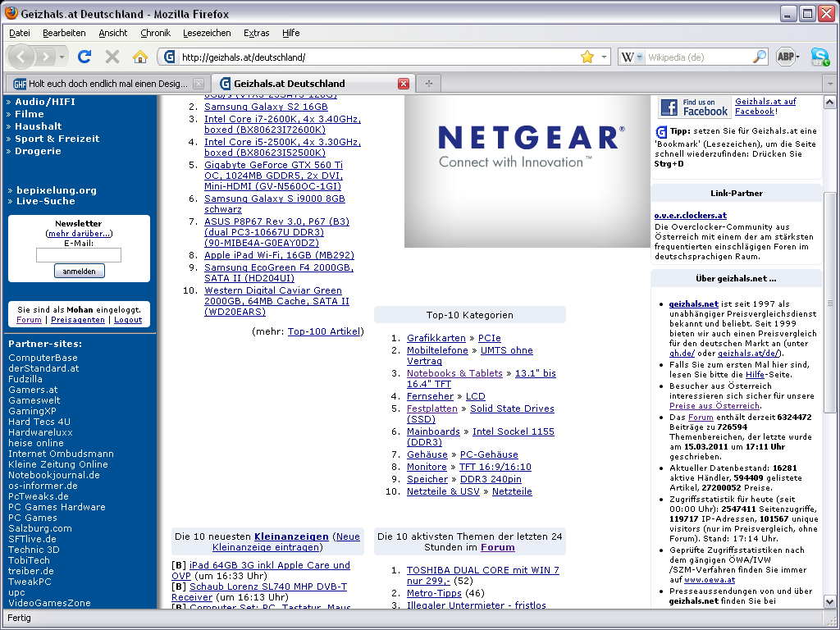Open the Kleinanzeigen heading link
Viewport: 840px width, 630px height.
(x=291, y=536)
